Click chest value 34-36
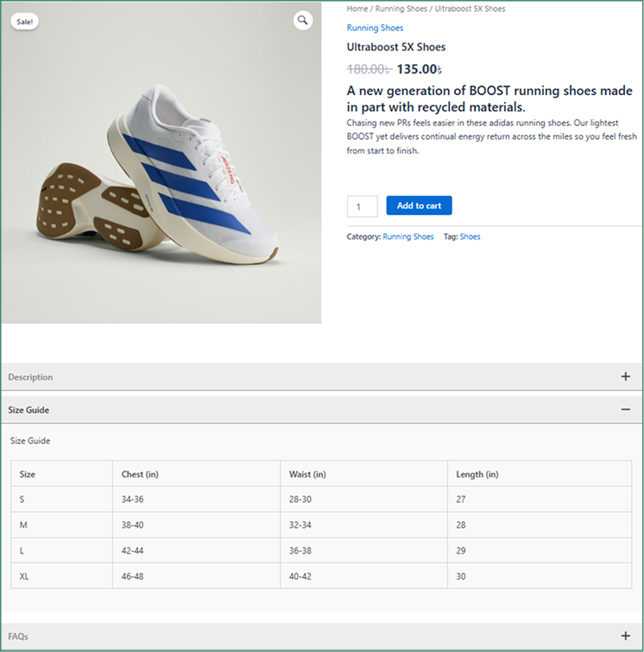This screenshot has width=644, height=652. [132, 499]
